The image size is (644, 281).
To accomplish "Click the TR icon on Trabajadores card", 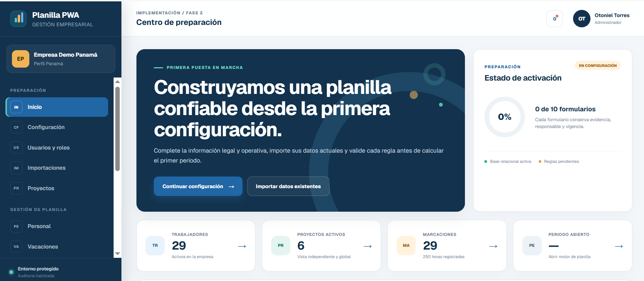I will [x=155, y=245].
